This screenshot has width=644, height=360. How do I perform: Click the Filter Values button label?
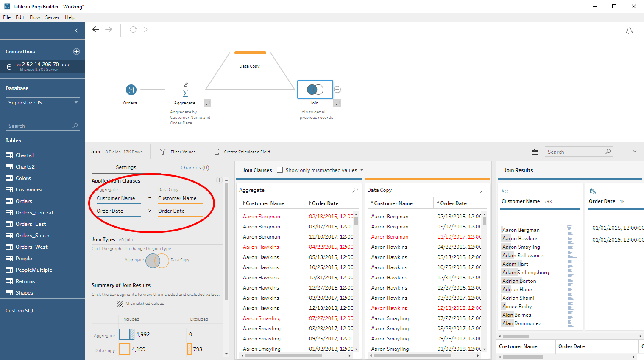tap(184, 152)
